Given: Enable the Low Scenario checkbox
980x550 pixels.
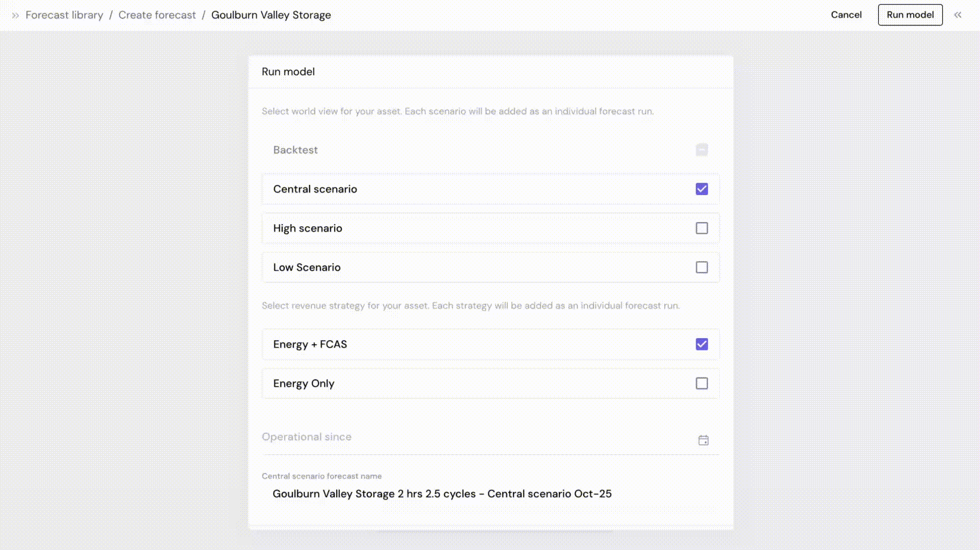Looking at the screenshot, I should [701, 267].
